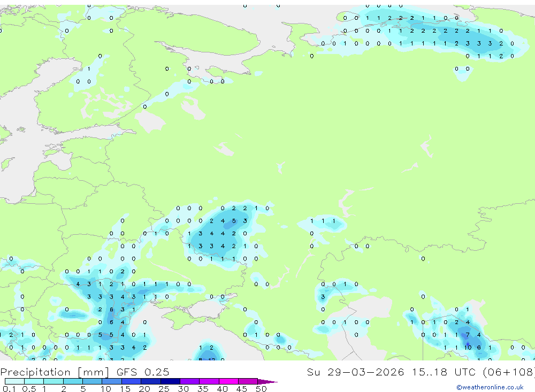Viewport: 535px width, 392px height.
Task: Click the legend label '45'
Action: [242, 389]
